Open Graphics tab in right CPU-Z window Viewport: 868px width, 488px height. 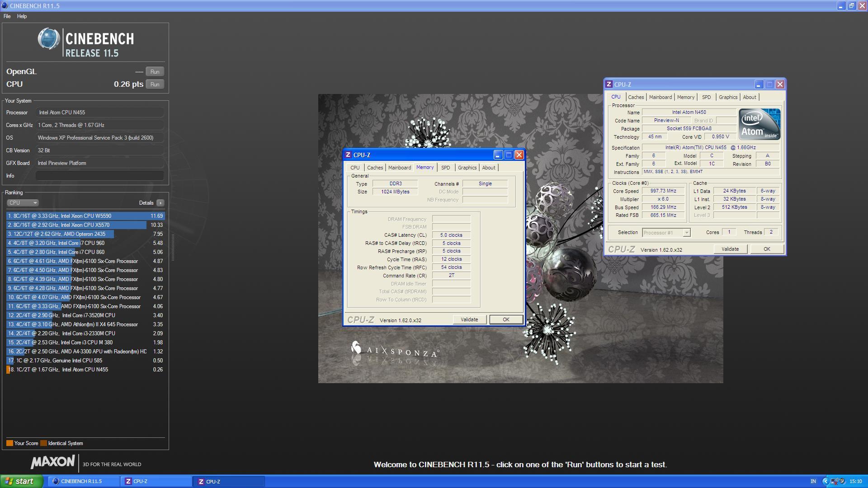tap(728, 97)
